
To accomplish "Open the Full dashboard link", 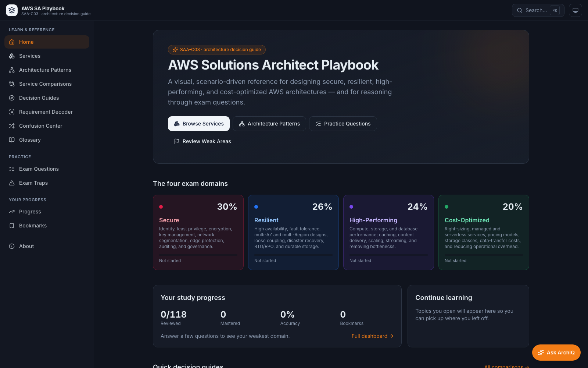I will [x=373, y=336].
